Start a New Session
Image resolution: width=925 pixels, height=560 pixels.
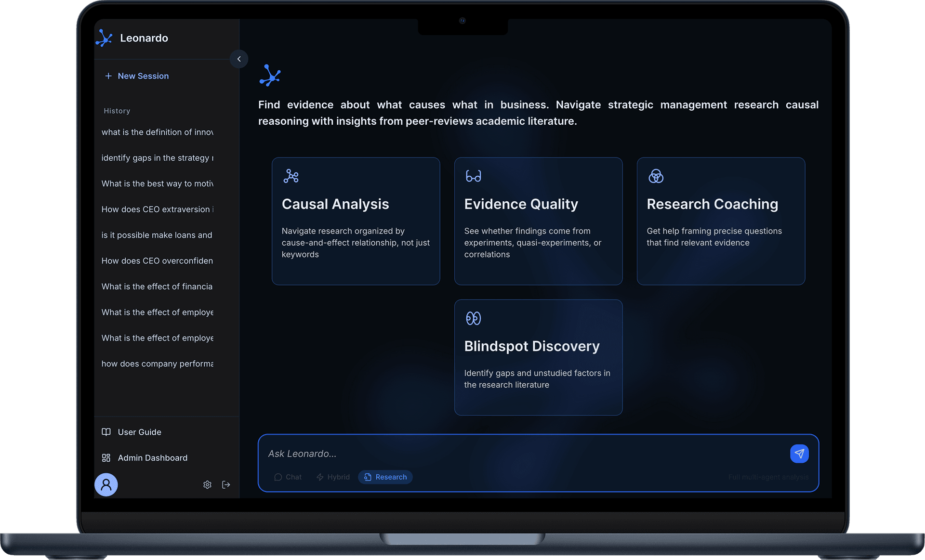click(136, 76)
